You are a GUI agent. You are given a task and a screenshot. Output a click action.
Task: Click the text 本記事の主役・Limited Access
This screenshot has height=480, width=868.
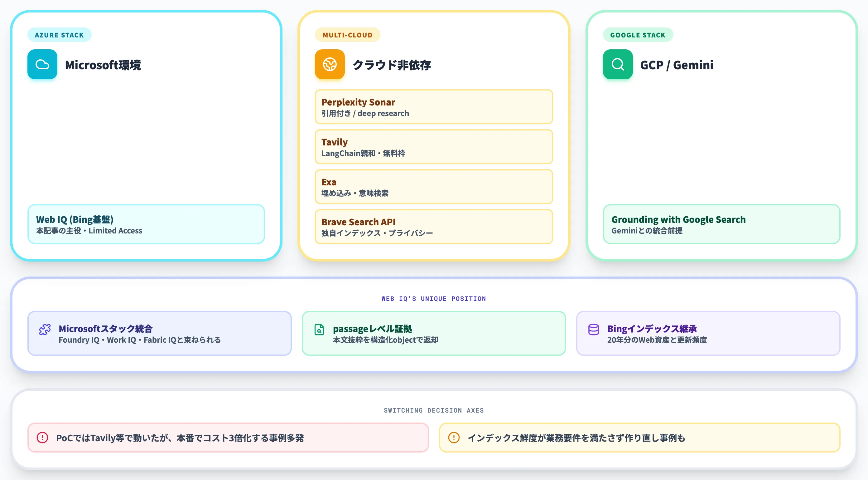click(x=89, y=231)
